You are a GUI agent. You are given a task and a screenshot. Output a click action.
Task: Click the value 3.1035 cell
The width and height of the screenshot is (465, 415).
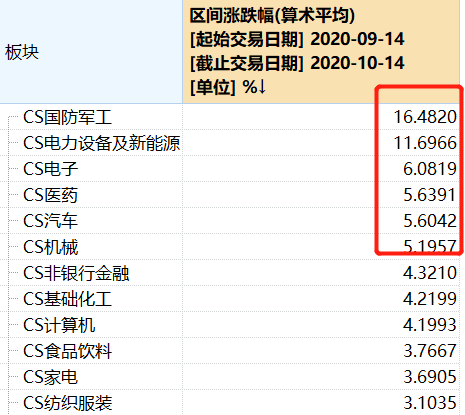click(x=430, y=403)
